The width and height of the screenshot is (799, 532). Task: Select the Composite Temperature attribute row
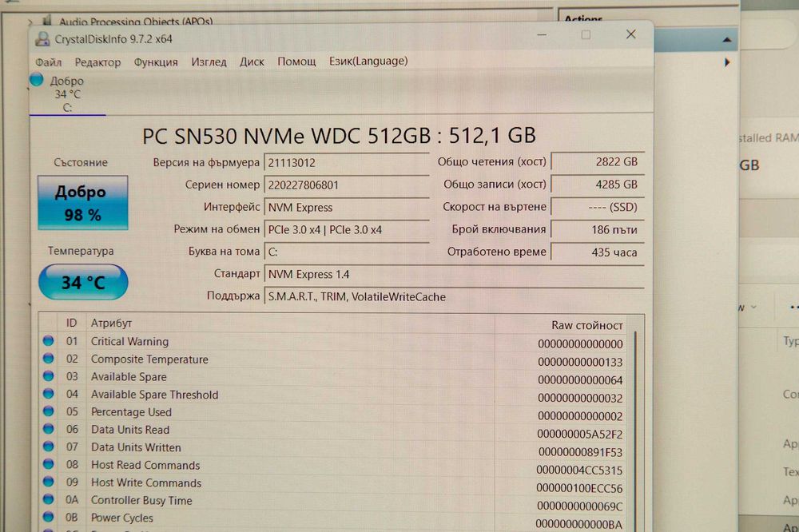tap(334, 359)
